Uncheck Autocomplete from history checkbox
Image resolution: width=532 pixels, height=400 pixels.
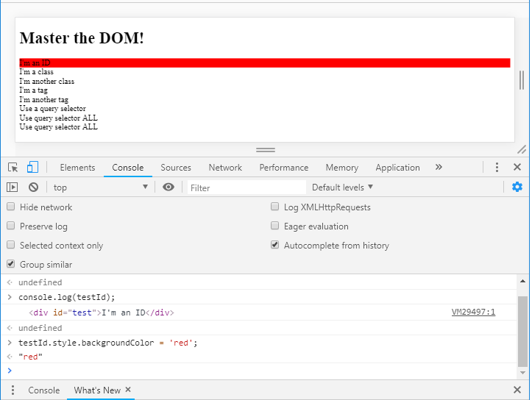[x=274, y=245]
